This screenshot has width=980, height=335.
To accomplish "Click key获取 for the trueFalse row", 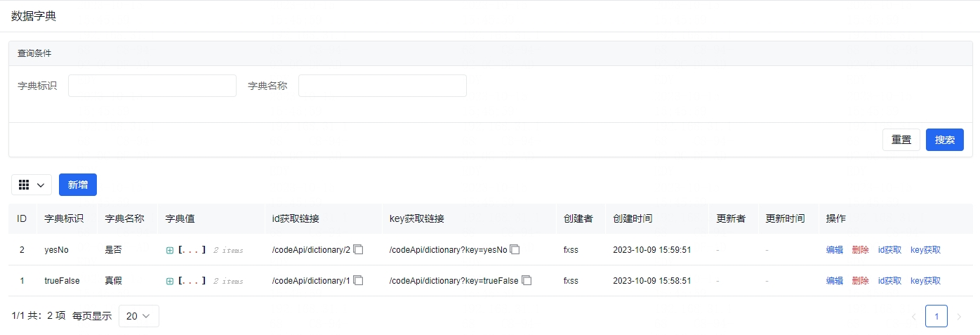I will [x=925, y=281].
